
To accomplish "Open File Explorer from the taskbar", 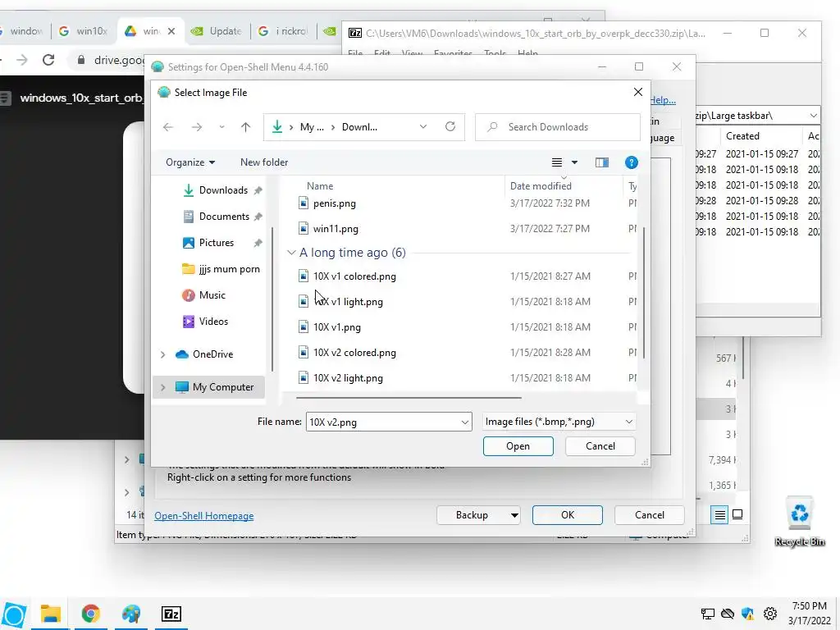I will point(50,614).
